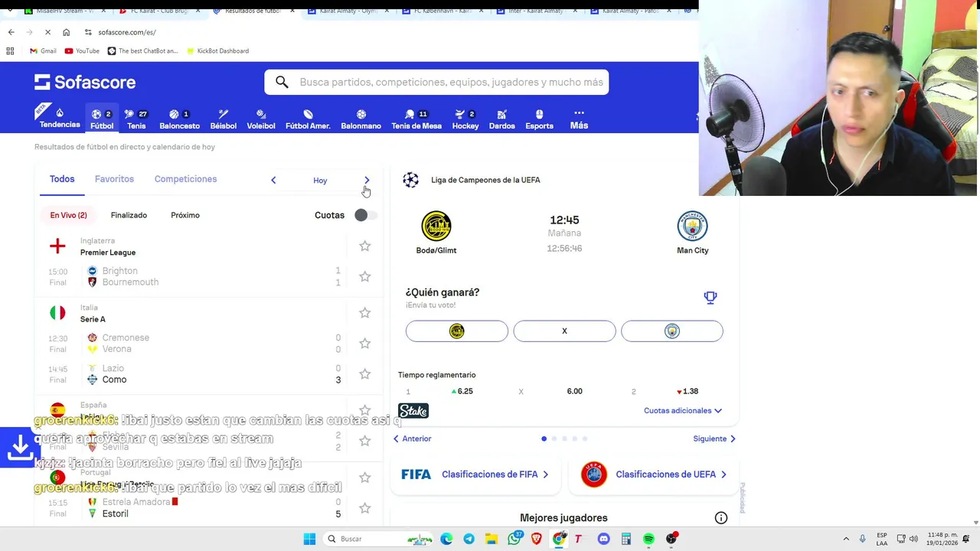Open Liga de Campeones de la UEFA link
This screenshot has height=551, width=980.
485,180
